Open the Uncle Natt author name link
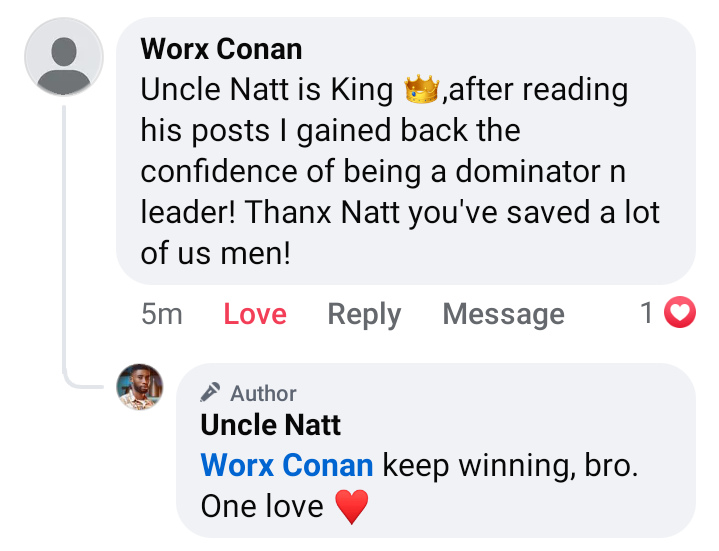The width and height of the screenshot is (719, 551). click(x=271, y=425)
